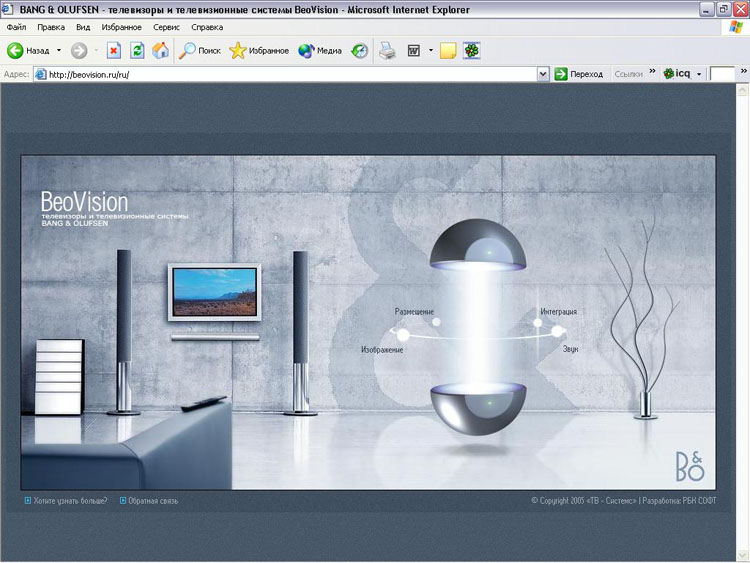Image resolution: width=750 pixels, height=563 pixels.
Task: Open the Сервис menu
Action: point(166,27)
